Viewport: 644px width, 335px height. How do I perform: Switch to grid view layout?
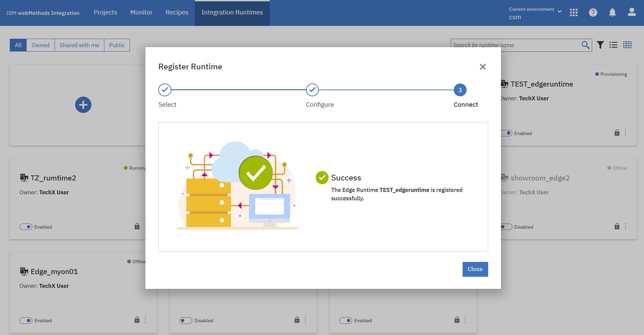pyautogui.click(x=628, y=45)
